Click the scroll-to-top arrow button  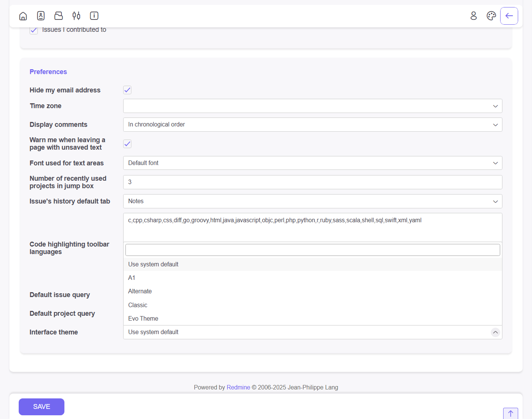510,413
